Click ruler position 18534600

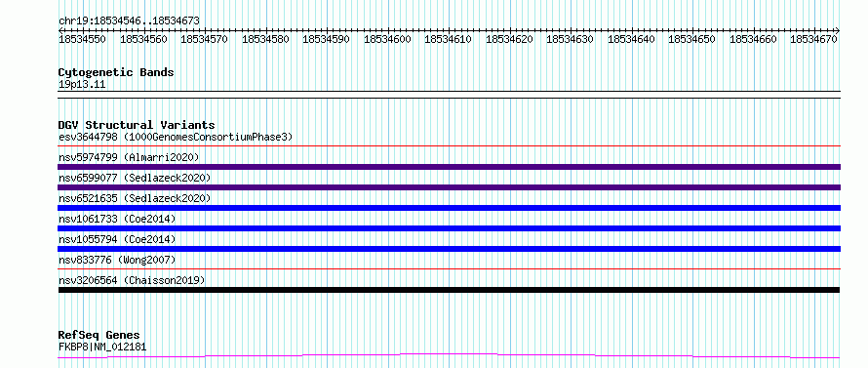coord(387,39)
